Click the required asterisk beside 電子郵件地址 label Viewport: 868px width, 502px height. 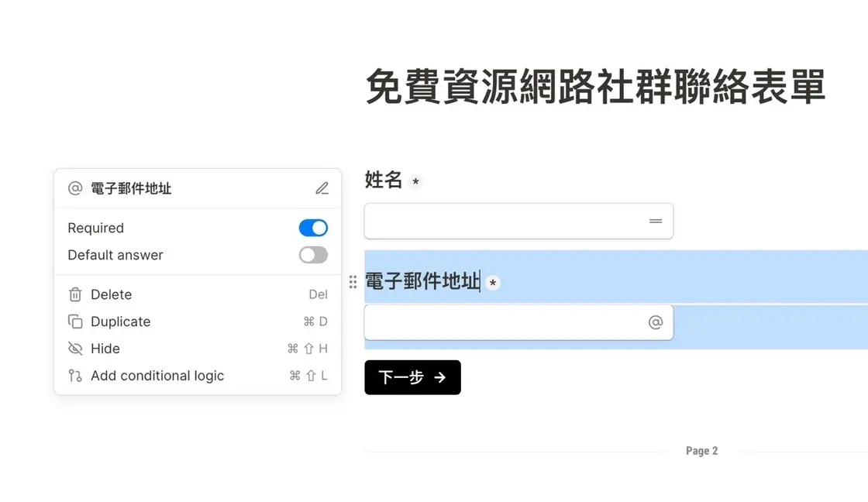click(493, 284)
